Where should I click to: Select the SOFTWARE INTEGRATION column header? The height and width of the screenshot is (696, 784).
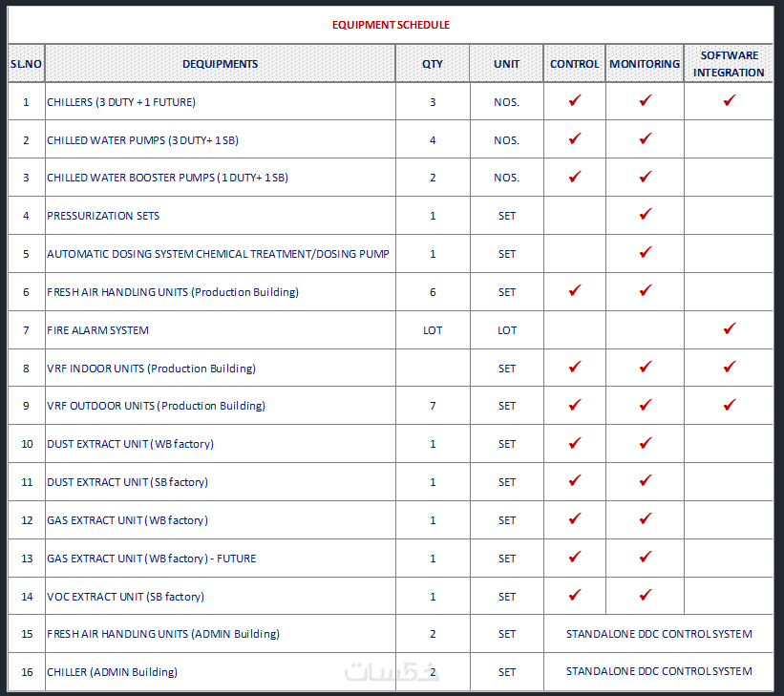pos(729,64)
